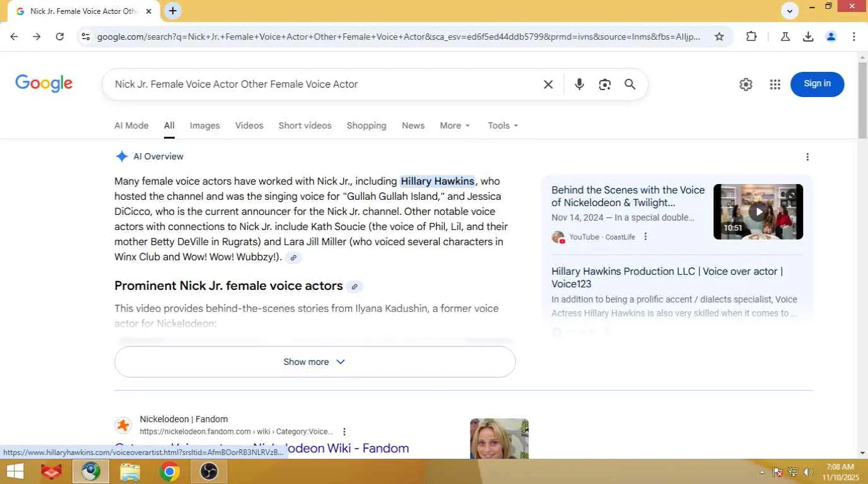The height and width of the screenshot is (484, 868).
Task: Open Google Chrome from the taskbar
Action: [x=169, y=471]
